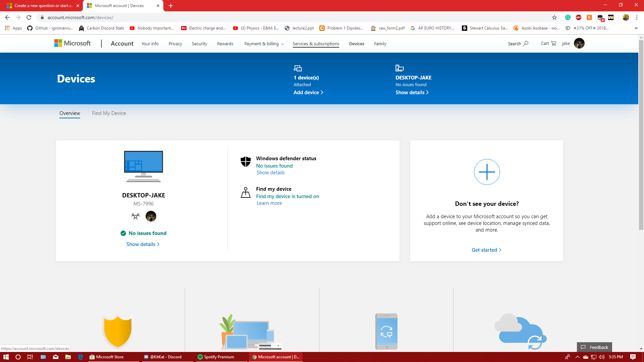Viewport: 644px width, 362px height.
Task: Click the yellow shield illustration
Action: (117, 331)
